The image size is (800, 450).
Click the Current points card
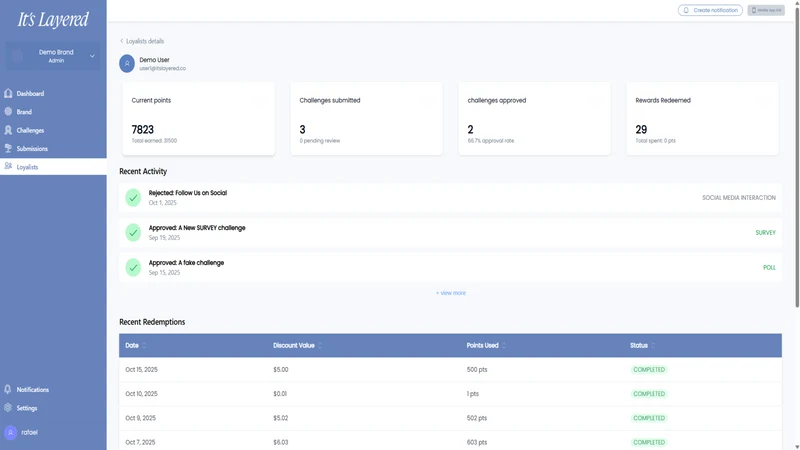198,118
